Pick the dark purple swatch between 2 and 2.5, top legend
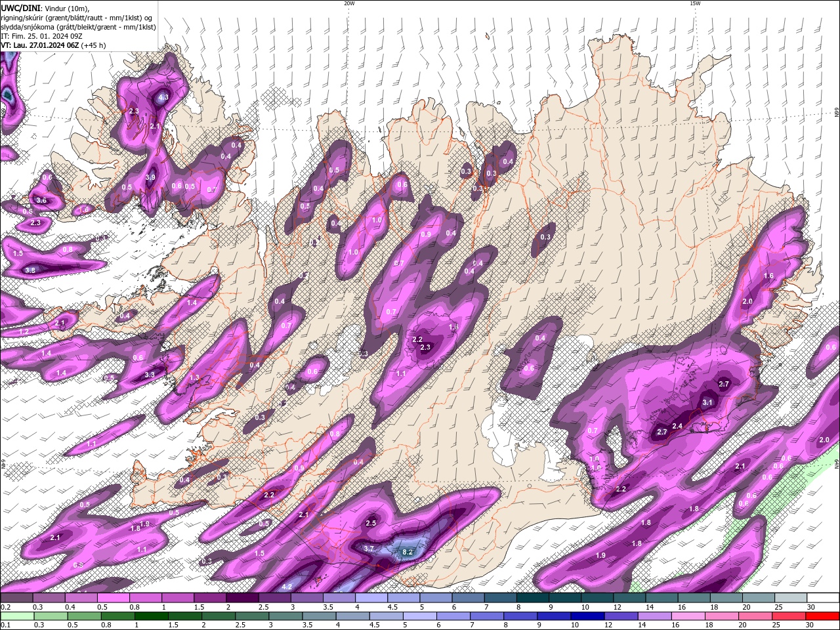 241,598
